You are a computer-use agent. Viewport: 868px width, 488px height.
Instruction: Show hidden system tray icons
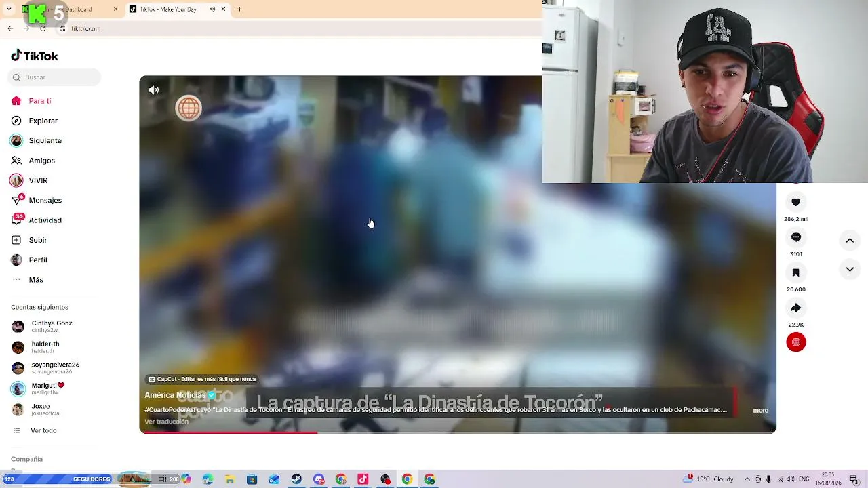747,479
